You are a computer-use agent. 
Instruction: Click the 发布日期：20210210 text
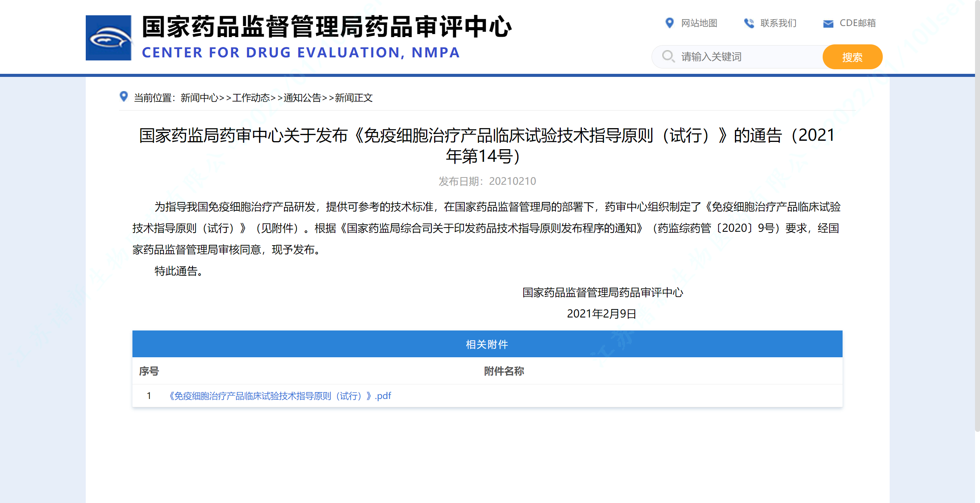point(487,181)
